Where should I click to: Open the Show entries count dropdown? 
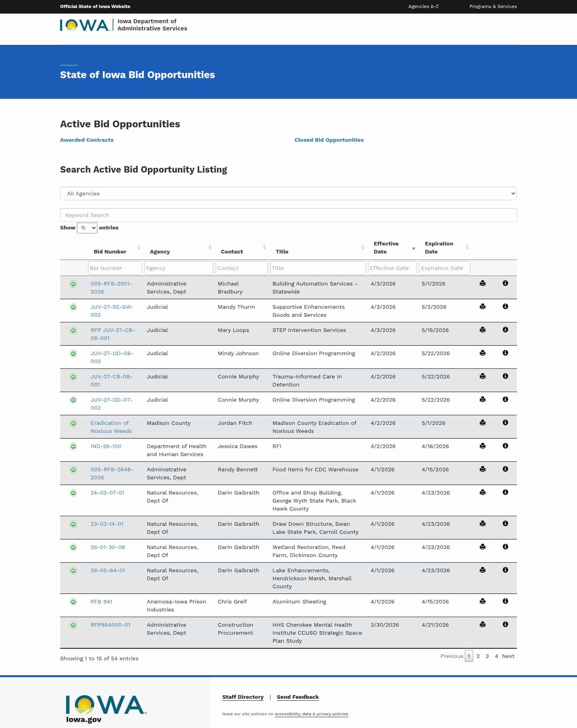coord(87,228)
